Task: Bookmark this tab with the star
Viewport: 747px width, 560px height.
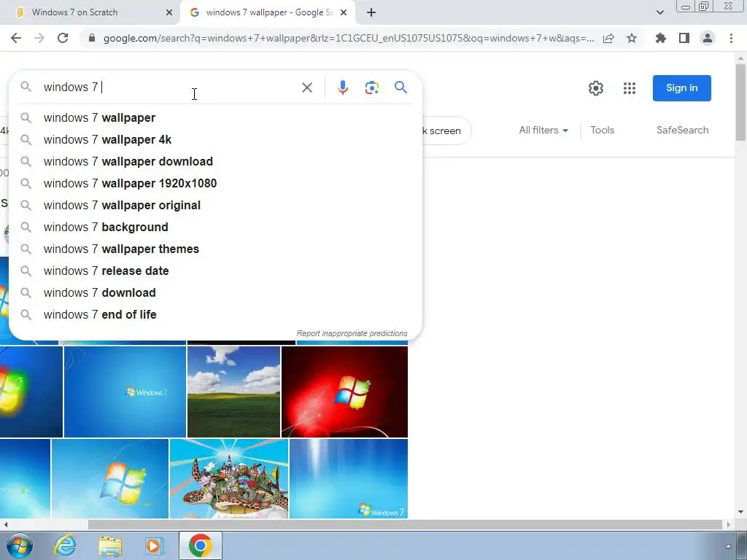Action: click(x=632, y=38)
